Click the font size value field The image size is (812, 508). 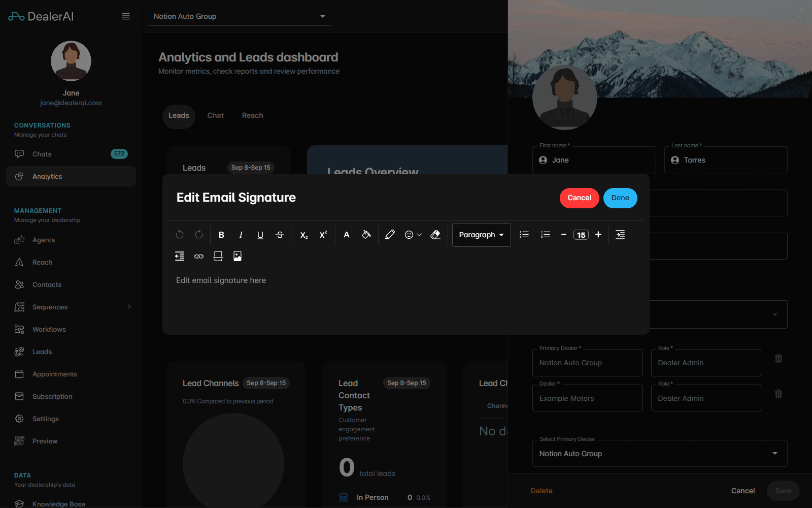pyautogui.click(x=581, y=235)
